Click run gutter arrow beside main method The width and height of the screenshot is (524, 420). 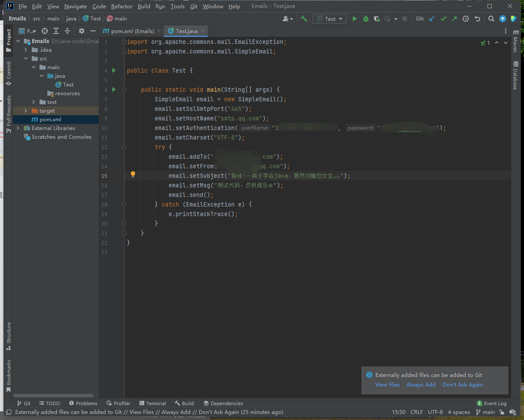[x=114, y=90]
